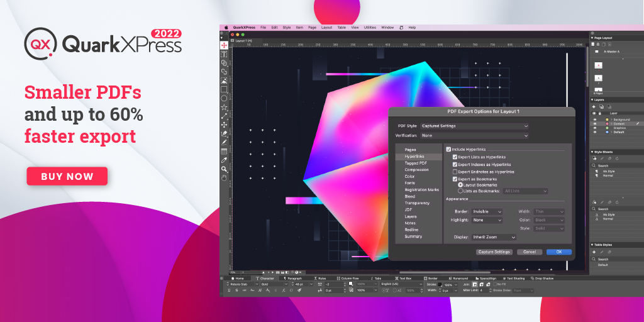Click the horizontal scrollbar under canvas
Viewport: 644px width, 322px height.
tap(445, 272)
